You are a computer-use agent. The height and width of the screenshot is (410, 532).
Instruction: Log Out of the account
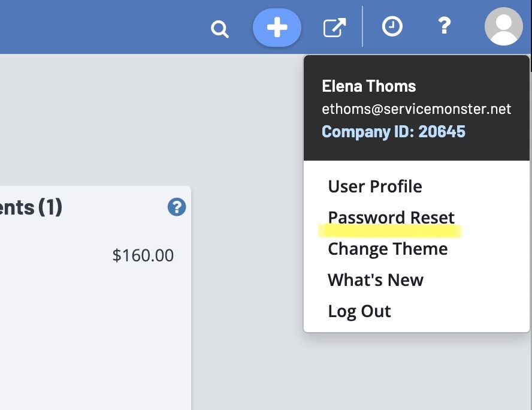359,311
